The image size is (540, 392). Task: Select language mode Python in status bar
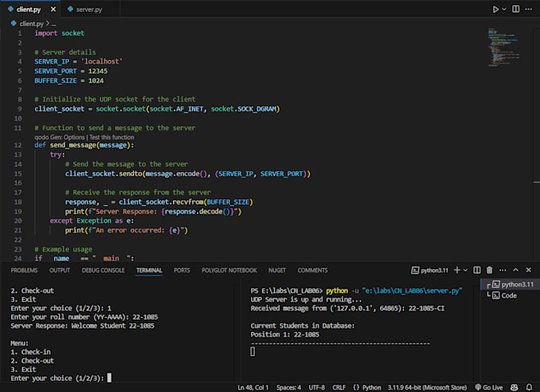tap(372, 387)
